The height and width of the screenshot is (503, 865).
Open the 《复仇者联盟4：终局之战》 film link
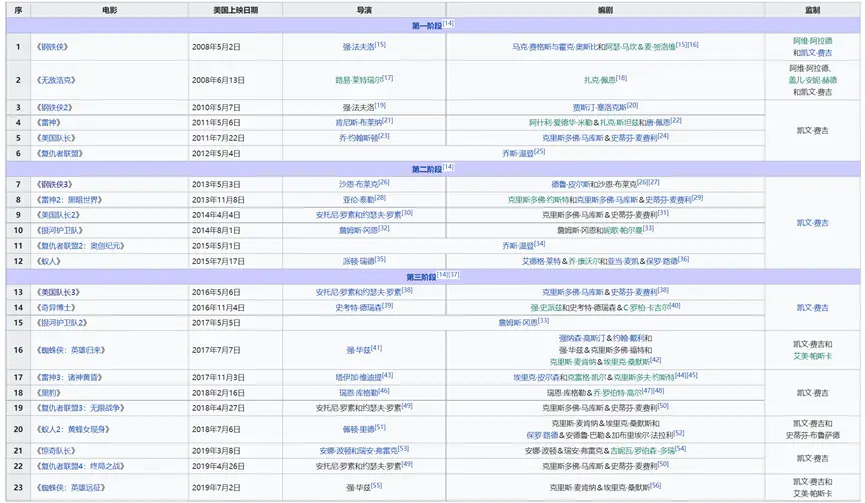(x=81, y=467)
